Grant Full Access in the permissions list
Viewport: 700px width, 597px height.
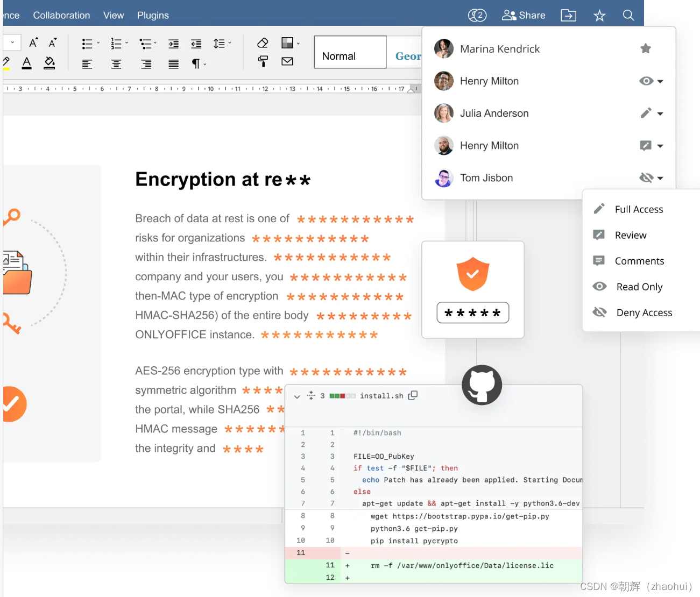639,209
